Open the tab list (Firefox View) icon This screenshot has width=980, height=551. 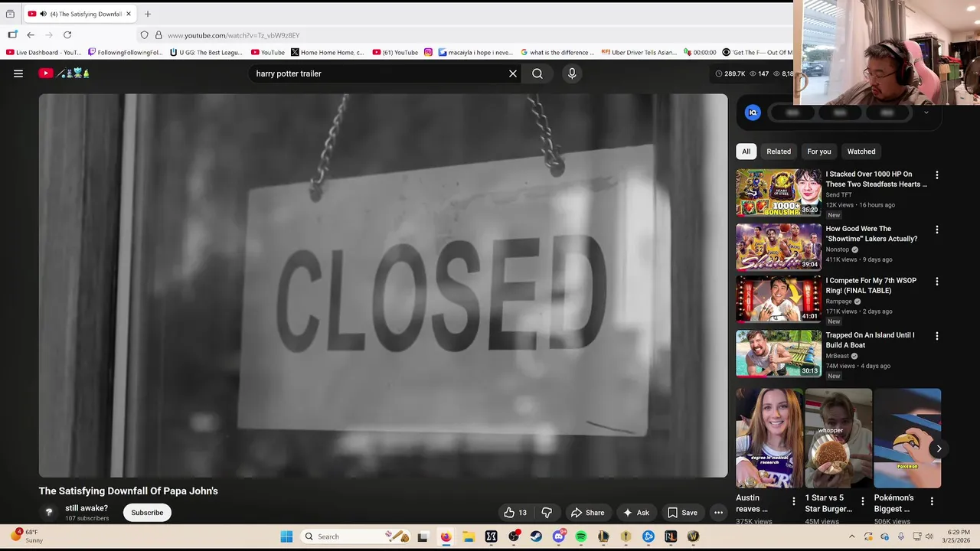click(10, 14)
